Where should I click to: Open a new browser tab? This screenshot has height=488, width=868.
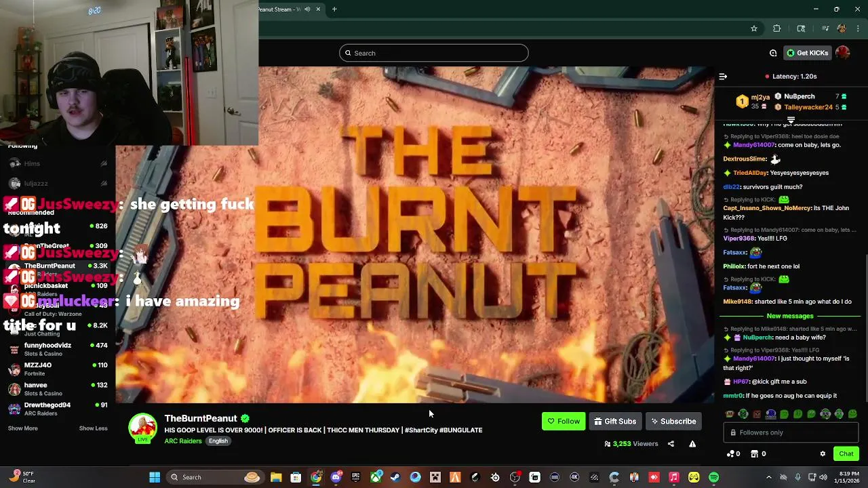click(x=334, y=9)
